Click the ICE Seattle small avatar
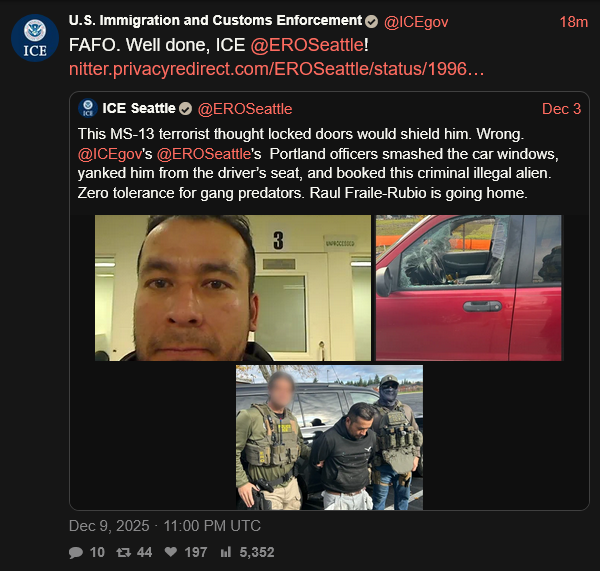The image size is (600, 571). pos(88,108)
